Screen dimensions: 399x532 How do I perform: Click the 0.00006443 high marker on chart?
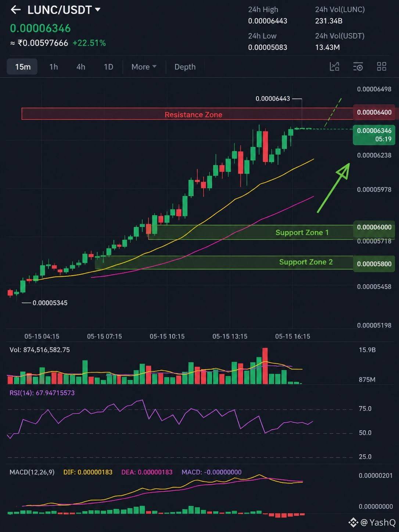(x=273, y=99)
